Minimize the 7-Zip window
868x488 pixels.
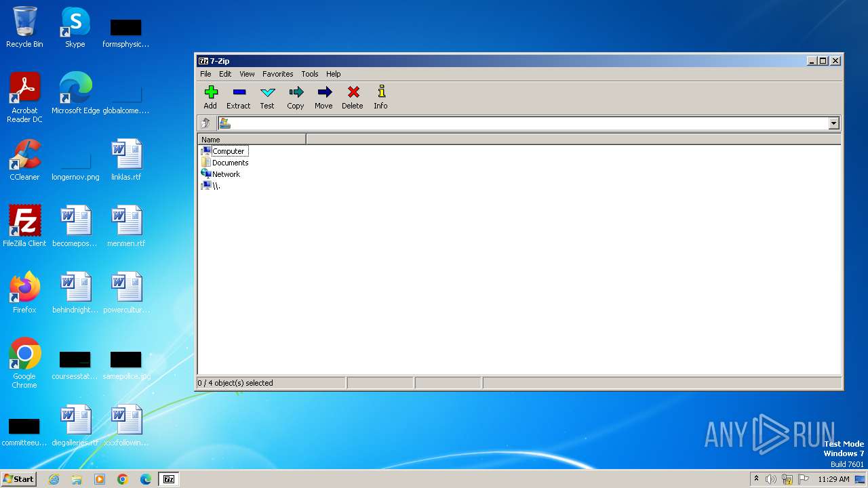pos(812,61)
